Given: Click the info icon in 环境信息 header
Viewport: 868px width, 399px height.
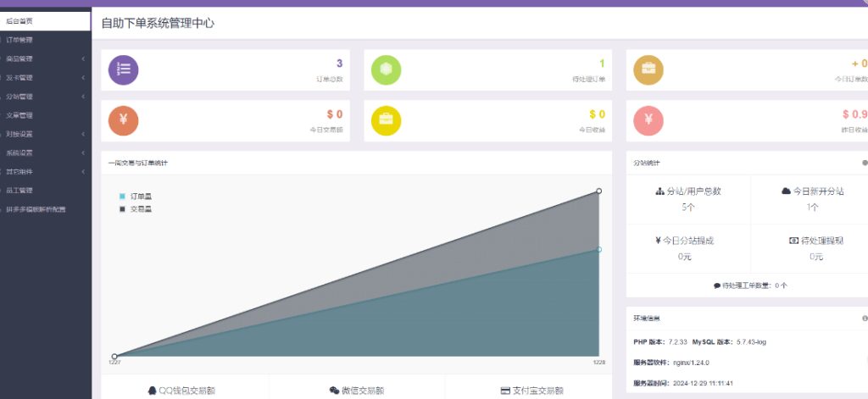Looking at the screenshot, I should coord(865,319).
